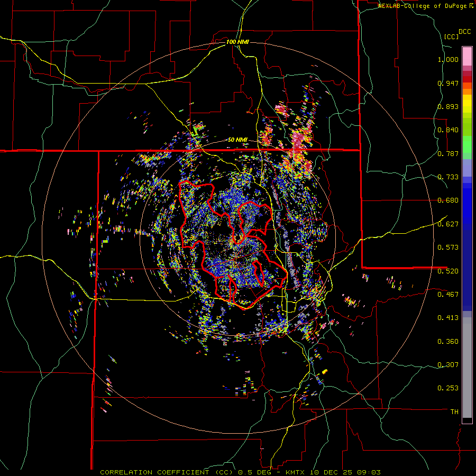The width and height of the screenshot is (476, 476).
Task: Select the 0.467 legend value
Action: click(448, 294)
